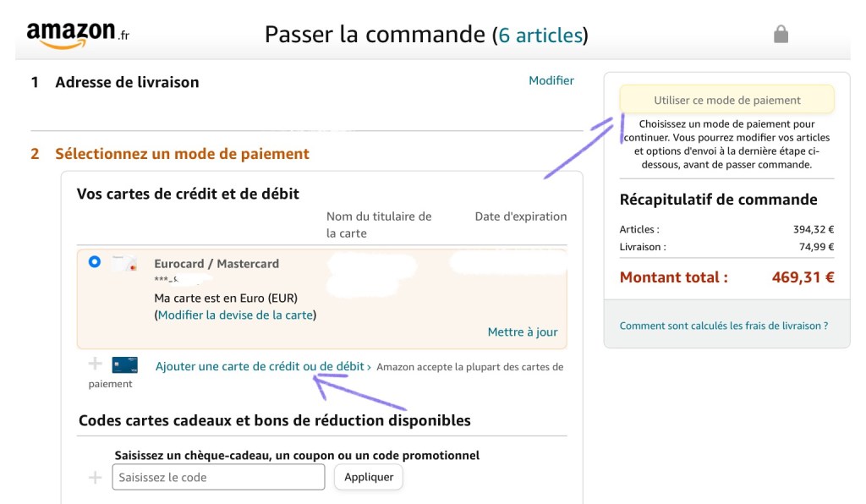This screenshot has height=504, width=866.
Task: Open the 6 articles link
Action: tap(540, 35)
